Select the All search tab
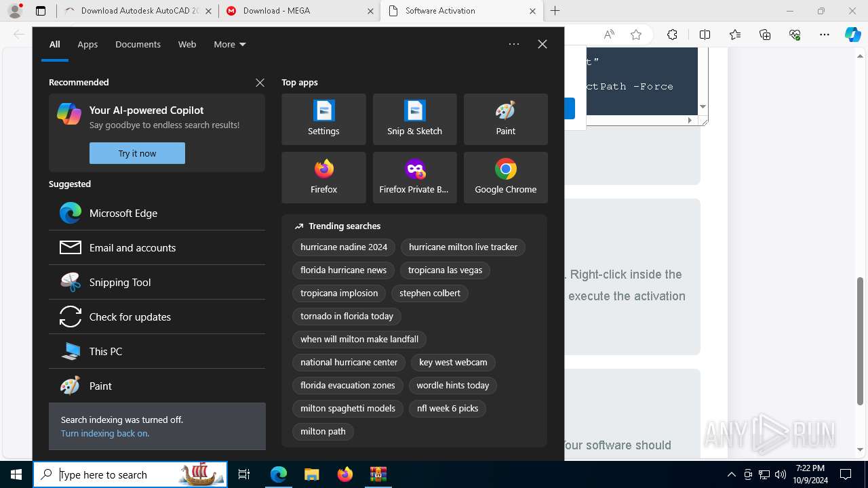Viewport: 868px width, 488px height. [55, 44]
